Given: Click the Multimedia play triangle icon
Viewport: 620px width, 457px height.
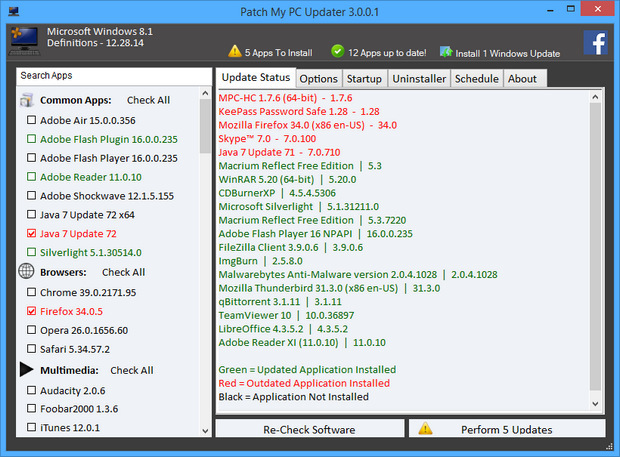Looking at the screenshot, I should [26, 369].
